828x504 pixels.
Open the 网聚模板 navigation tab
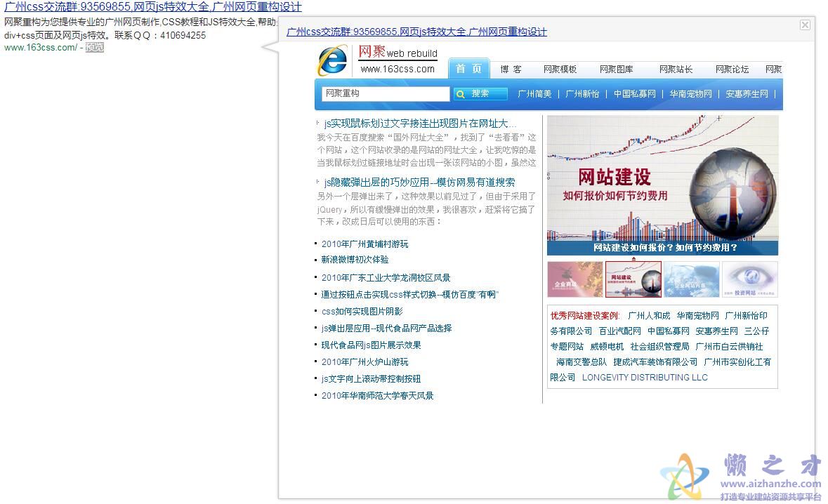(560, 69)
